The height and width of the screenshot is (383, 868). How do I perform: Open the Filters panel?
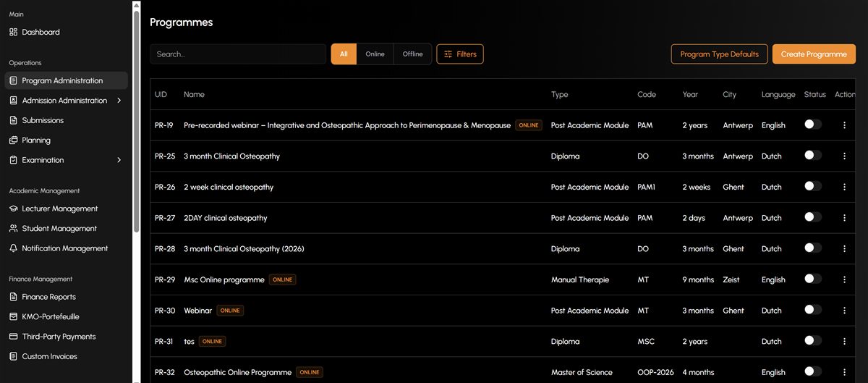tap(460, 54)
